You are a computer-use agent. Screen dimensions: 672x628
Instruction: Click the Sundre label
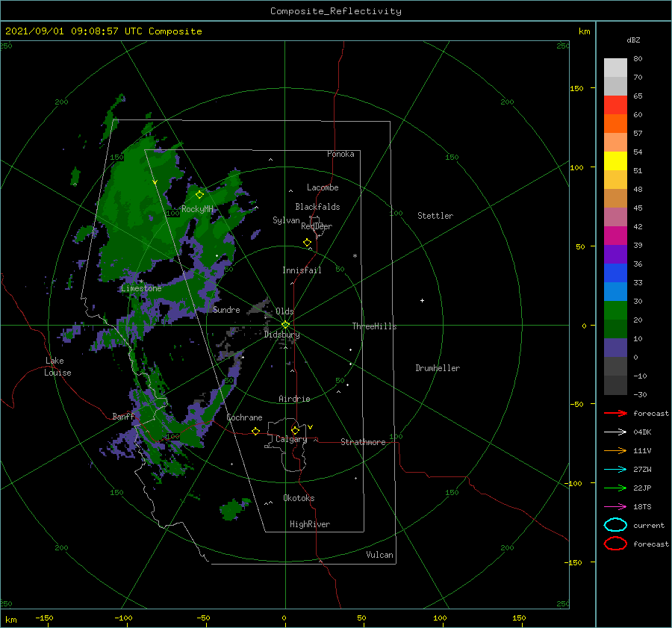coord(226,309)
